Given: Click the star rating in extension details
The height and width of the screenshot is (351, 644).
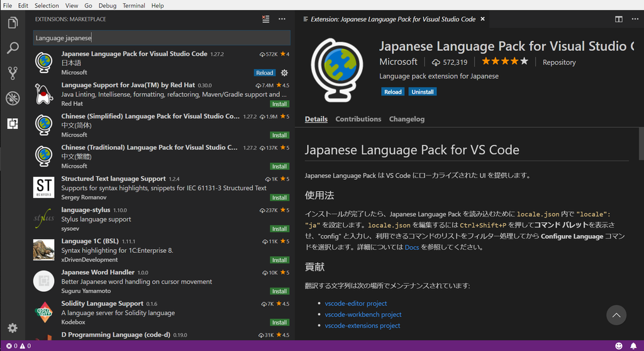Looking at the screenshot, I should 505,61.
